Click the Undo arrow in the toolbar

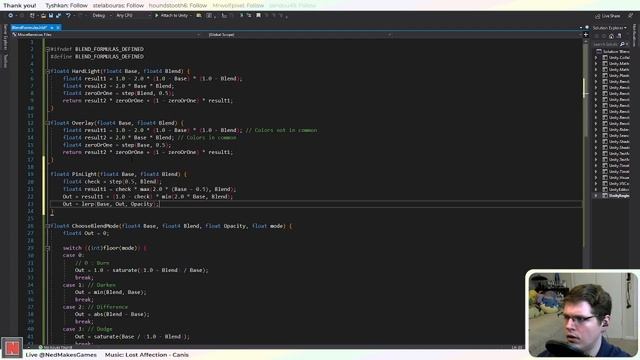point(68,16)
